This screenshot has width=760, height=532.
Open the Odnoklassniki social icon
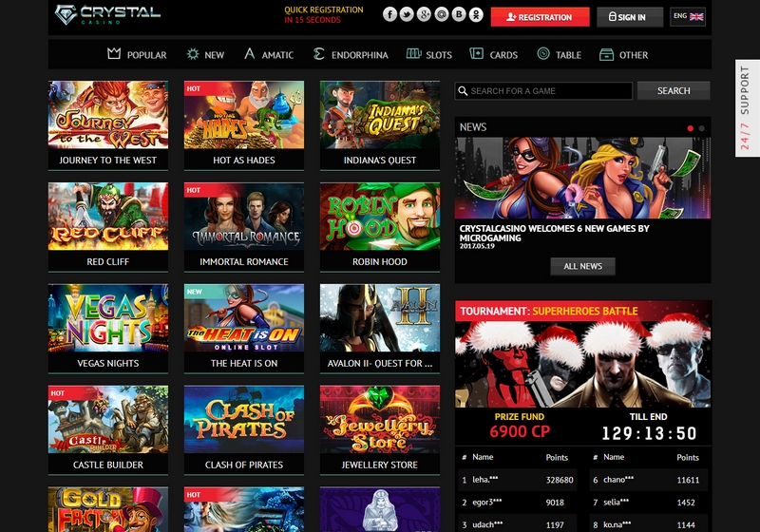point(476,14)
